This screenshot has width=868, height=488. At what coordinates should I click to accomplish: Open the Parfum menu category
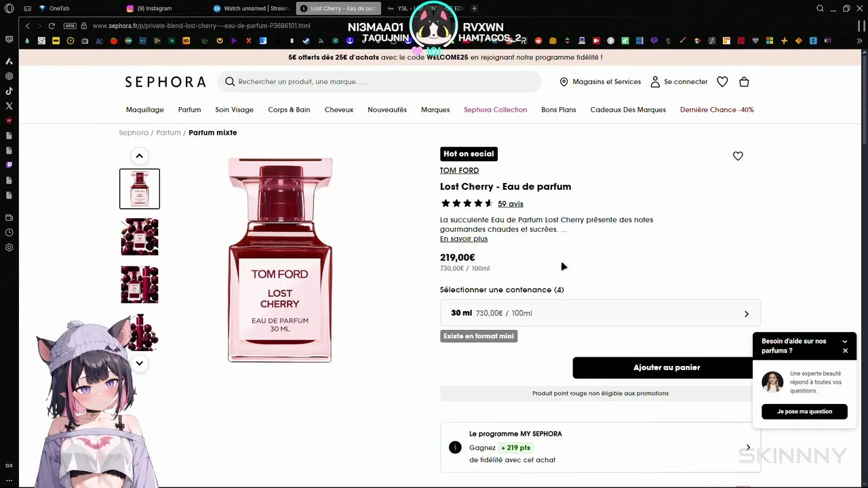pos(189,110)
